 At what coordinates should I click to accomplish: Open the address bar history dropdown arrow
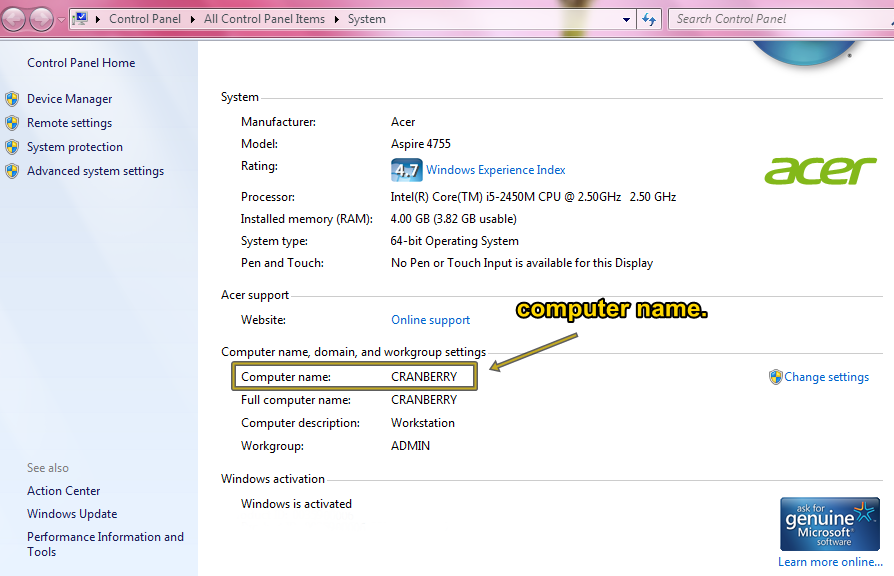626,19
